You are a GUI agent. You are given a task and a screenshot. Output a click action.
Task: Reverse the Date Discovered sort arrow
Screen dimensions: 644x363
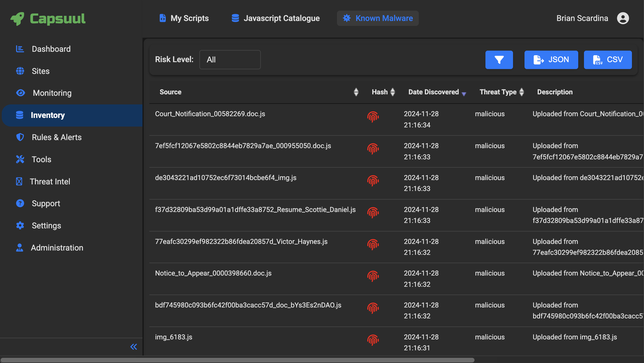click(464, 94)
